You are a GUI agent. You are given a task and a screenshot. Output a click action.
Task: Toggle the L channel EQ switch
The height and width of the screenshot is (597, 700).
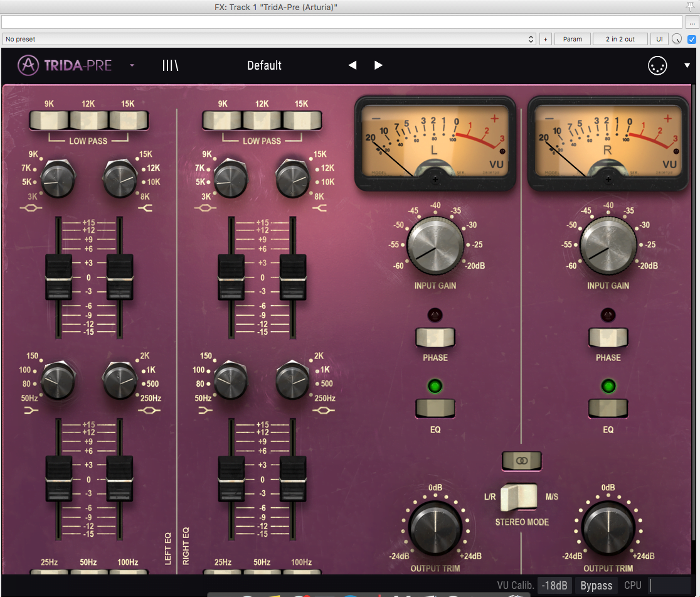pos(435,409)
